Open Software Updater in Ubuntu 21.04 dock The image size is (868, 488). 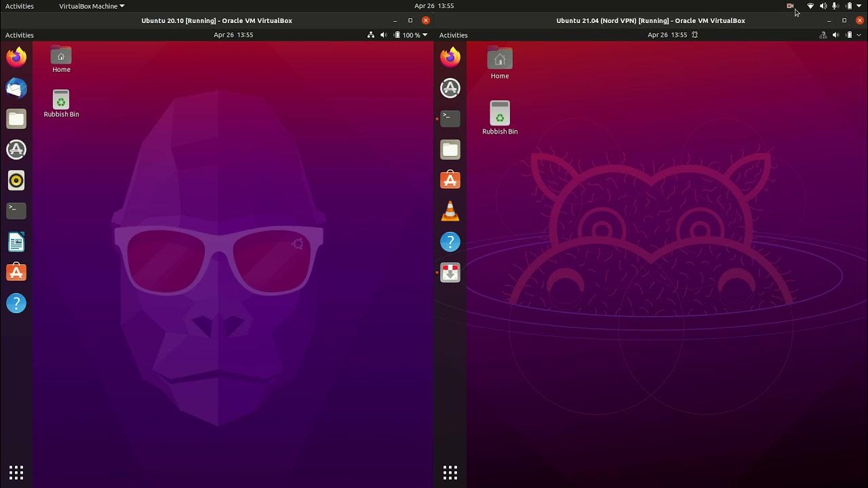click(x=450, y=88)
